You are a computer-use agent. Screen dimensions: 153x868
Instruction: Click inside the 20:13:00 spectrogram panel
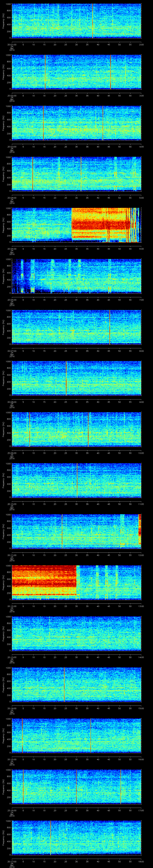point(77,633)
